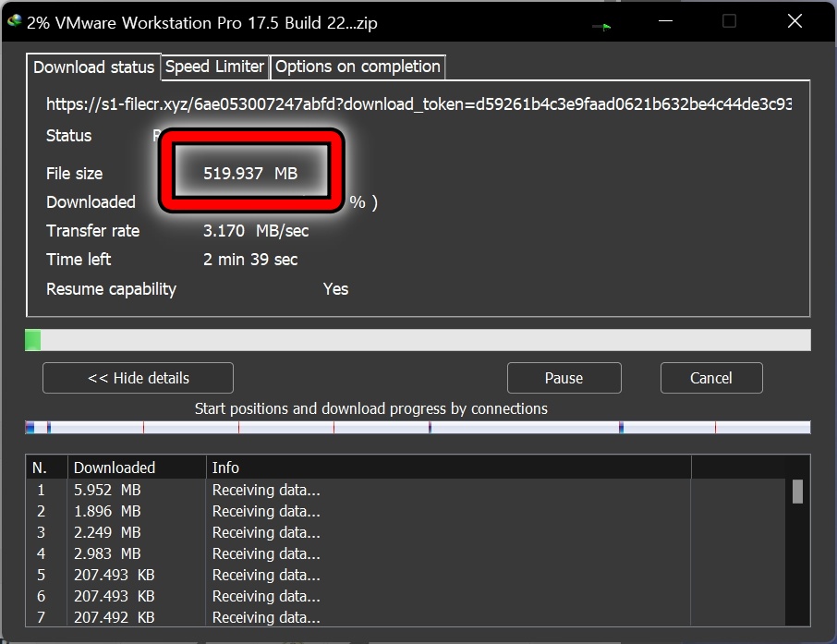Click Receiving data info in row 4
Viewport: 837px width, 644px height.
(266, 553)
